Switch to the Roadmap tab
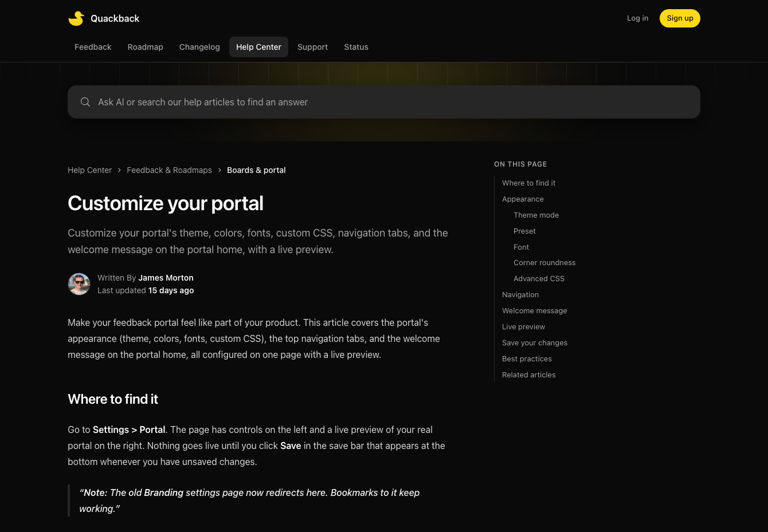The height and width of the screenshot is (532, 768). [146, 47]
